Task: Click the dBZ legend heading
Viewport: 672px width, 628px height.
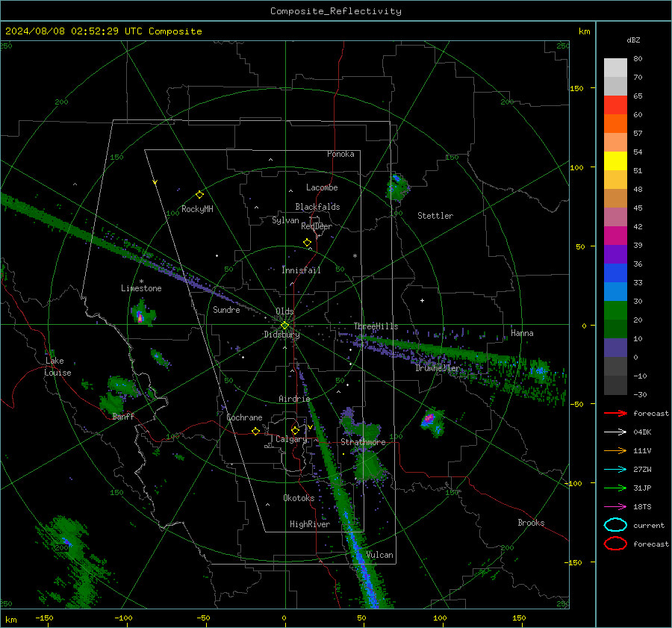Action: pyautogui.click(x=633, y=40)
